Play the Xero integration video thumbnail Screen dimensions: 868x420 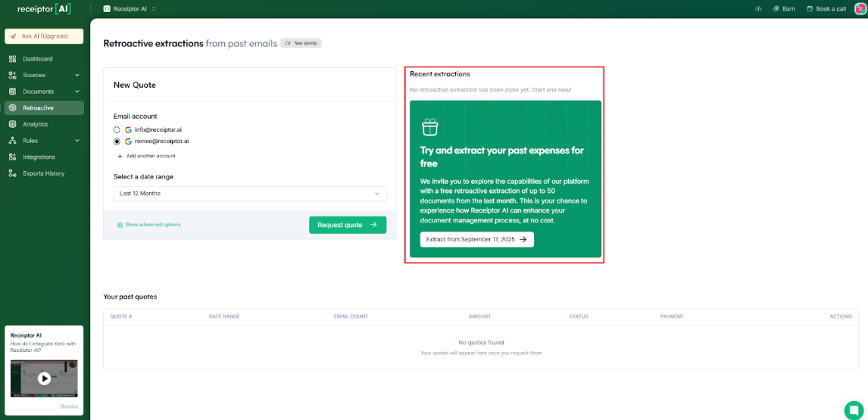44,378
